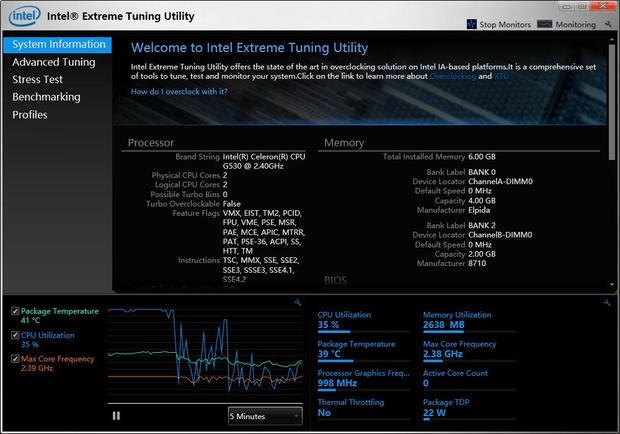Toggle CPU Utilization checkbox
The width and height of the screenshot is (620, 434).
coord(15,335)
